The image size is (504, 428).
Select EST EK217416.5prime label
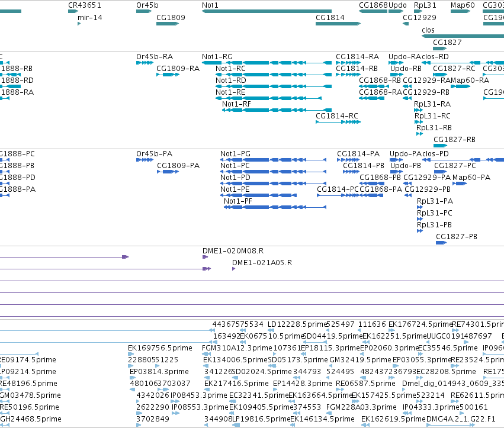236,384
